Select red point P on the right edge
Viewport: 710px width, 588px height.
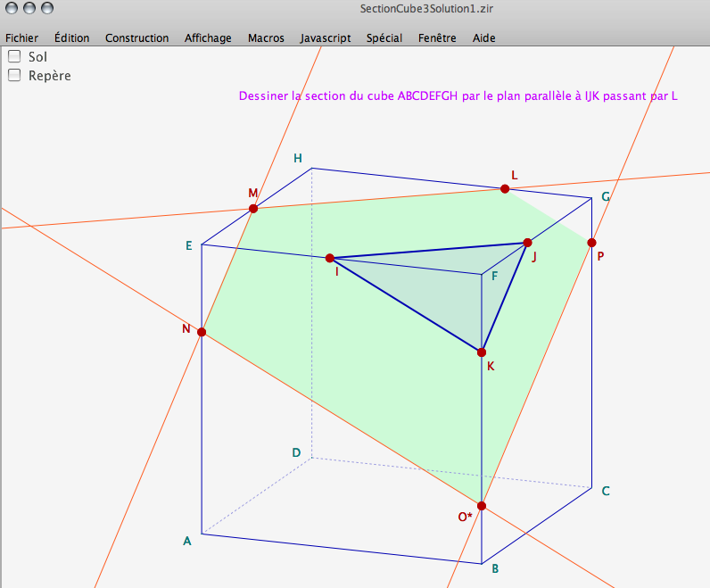pos(591,243)
